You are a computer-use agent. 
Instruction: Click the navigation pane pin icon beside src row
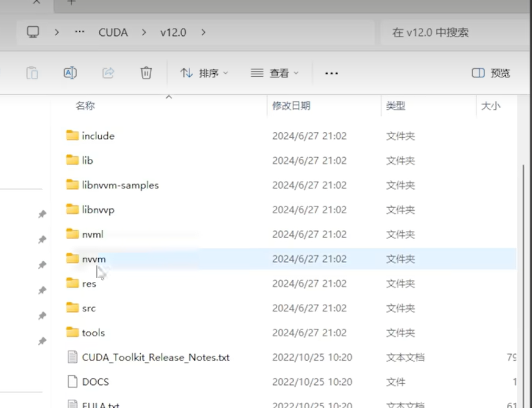pos(42,315)
